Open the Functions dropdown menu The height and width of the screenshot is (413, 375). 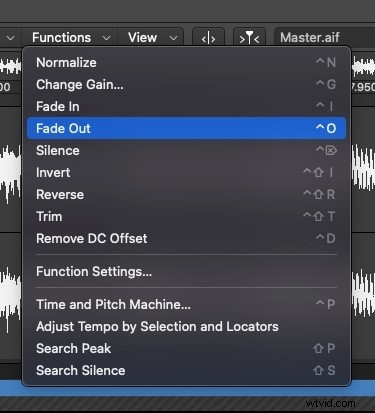pos(70,38)
